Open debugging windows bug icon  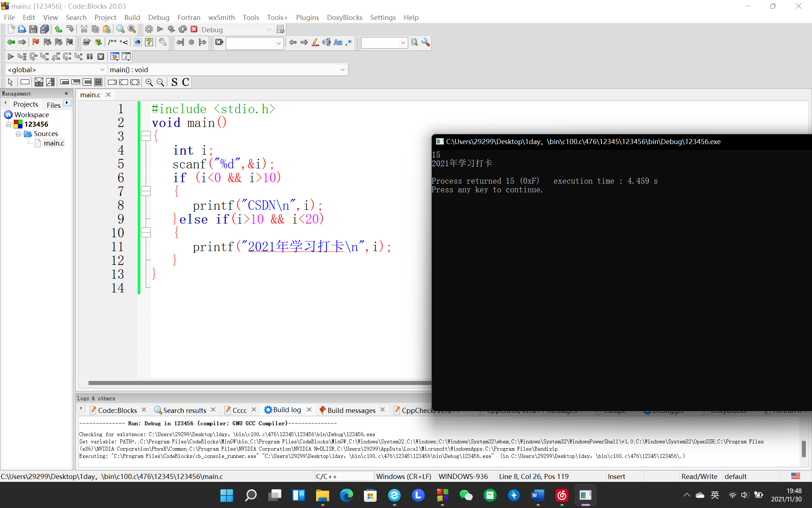(115, 56)
